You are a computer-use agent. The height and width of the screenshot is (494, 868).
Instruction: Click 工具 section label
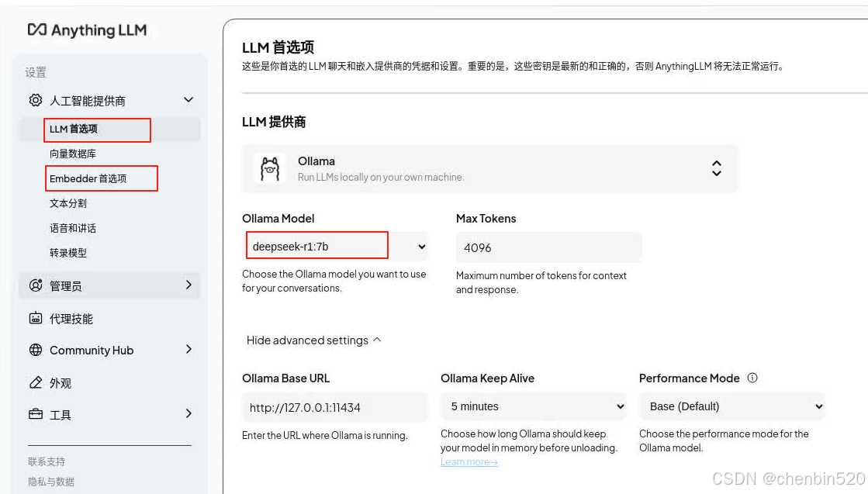(x=61, y=415)
